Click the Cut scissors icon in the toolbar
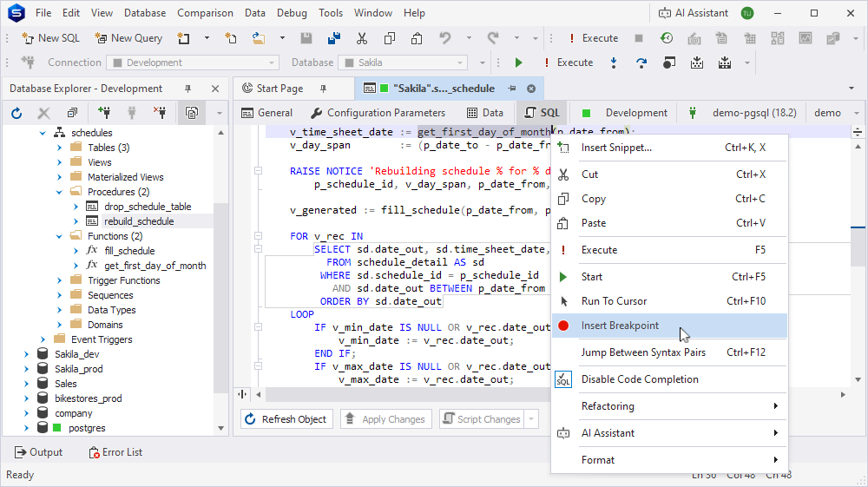 tap(361, 38)
